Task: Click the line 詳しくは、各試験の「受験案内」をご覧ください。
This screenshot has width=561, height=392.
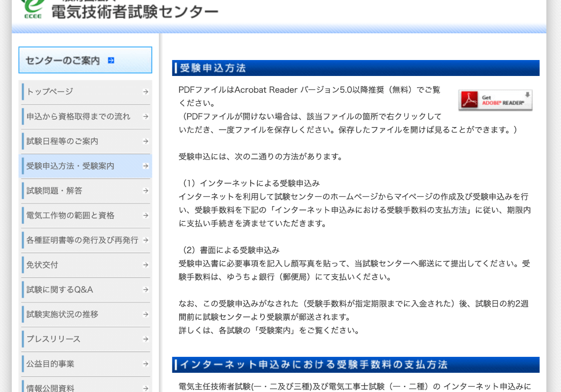Action: (269, 330)
